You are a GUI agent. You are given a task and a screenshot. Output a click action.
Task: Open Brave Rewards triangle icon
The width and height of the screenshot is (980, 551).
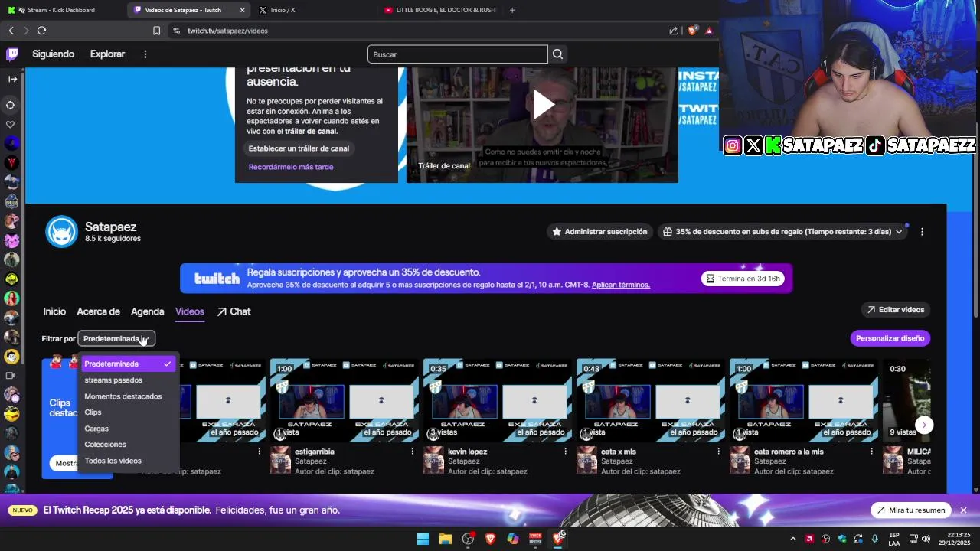pos(709,31)
